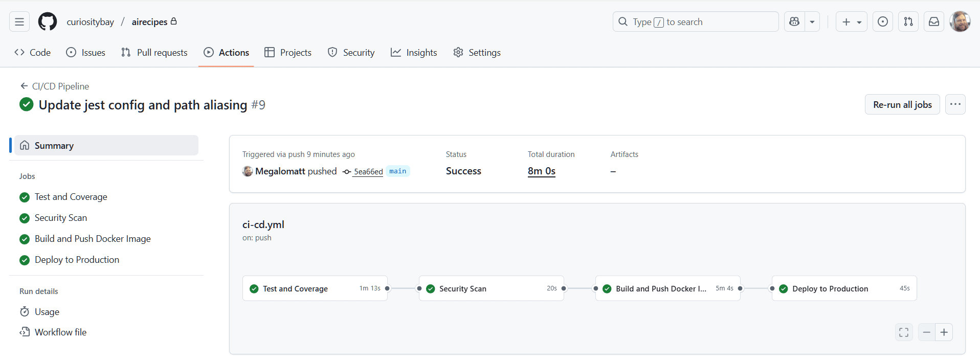
Task: Open Copilot chat icon in header
Action: tap(794, 22)
